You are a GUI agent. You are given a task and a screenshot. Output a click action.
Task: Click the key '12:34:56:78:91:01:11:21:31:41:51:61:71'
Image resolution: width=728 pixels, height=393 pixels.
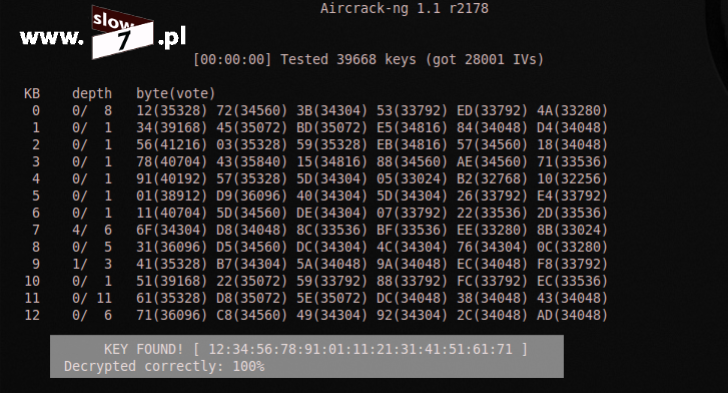[x=360, y=349]
